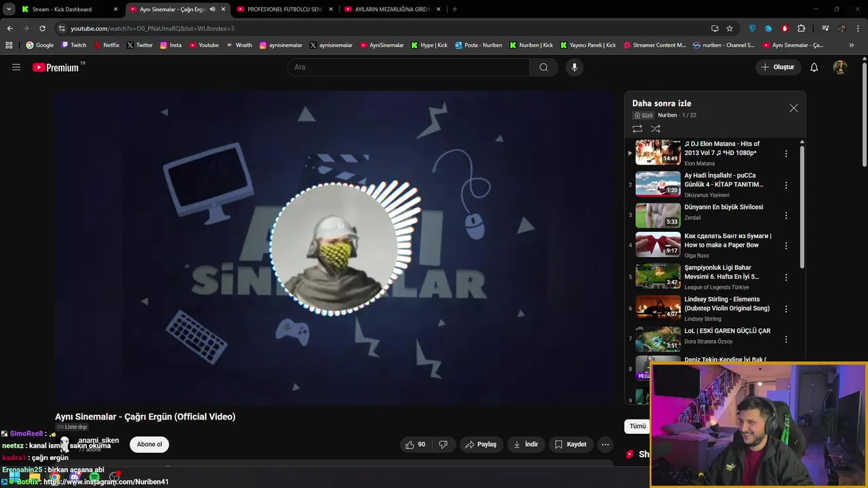Image resolution: width=868 pixels, height=488 pixels.
Task: Open the Chrome apps grid
Action: [9, 45]
